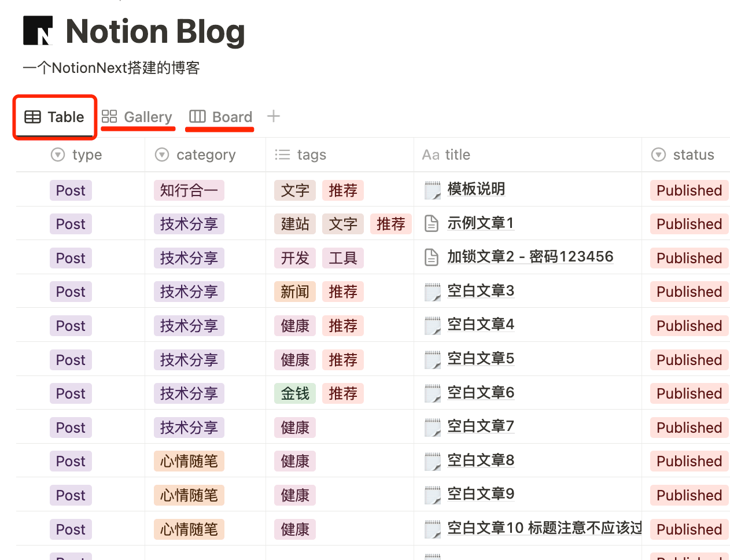Click the page icon of 示例文章1
Image resolution: width=730 pixels, height=560 pixels.
(432, 223)
